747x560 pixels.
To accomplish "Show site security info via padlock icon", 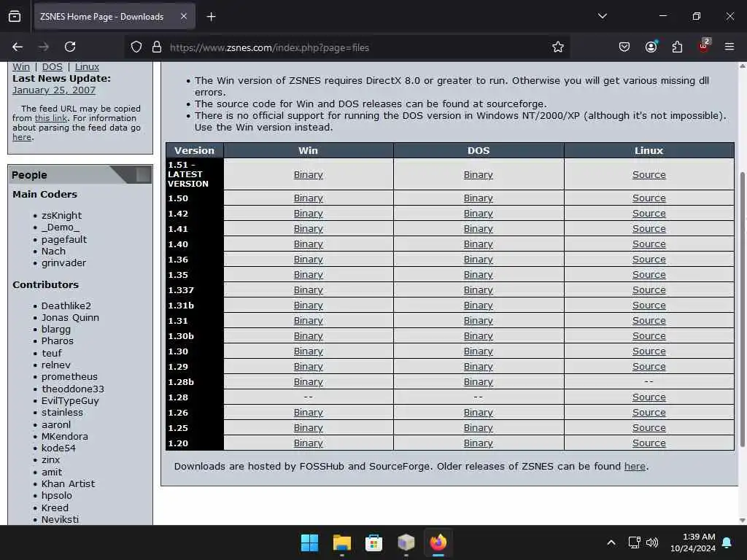I will click(157, 47).
